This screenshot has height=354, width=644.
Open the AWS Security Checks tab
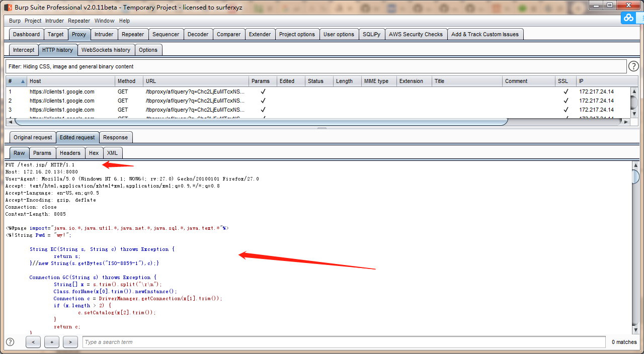click(x=416, y=34)
